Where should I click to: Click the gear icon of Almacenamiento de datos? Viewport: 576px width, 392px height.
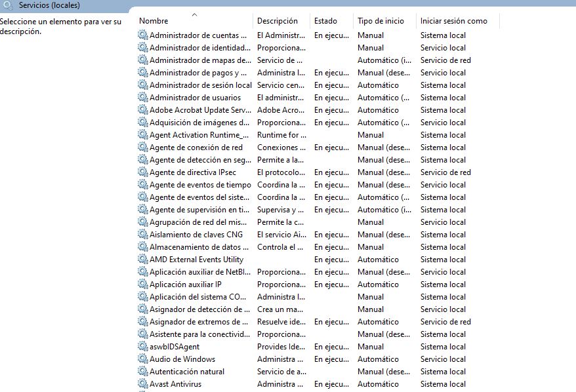142,247
